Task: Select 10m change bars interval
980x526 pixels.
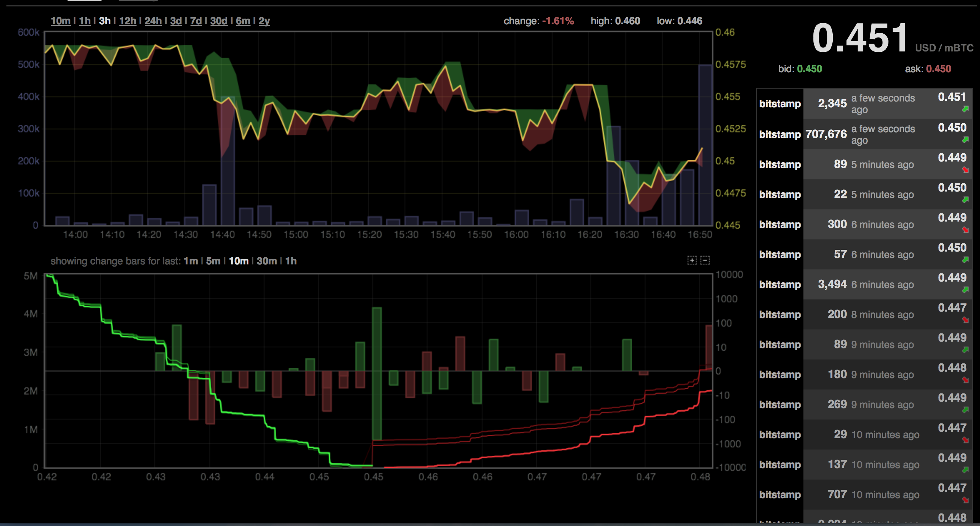Action: pos(238,261)
